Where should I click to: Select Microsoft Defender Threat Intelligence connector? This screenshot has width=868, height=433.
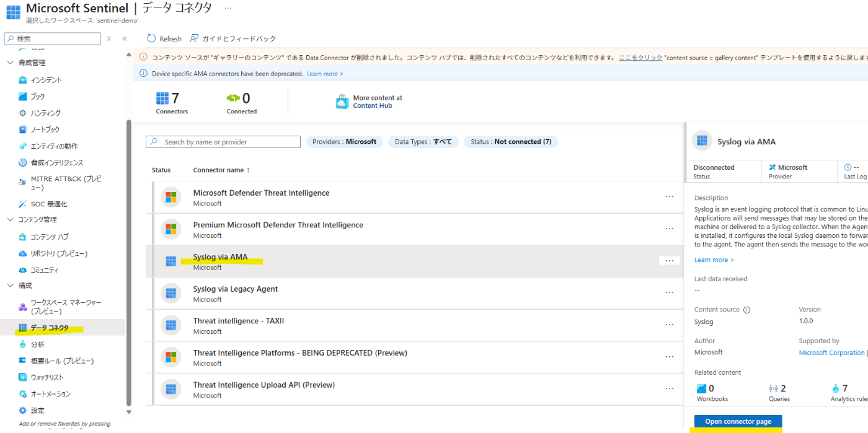coord(414,198)
